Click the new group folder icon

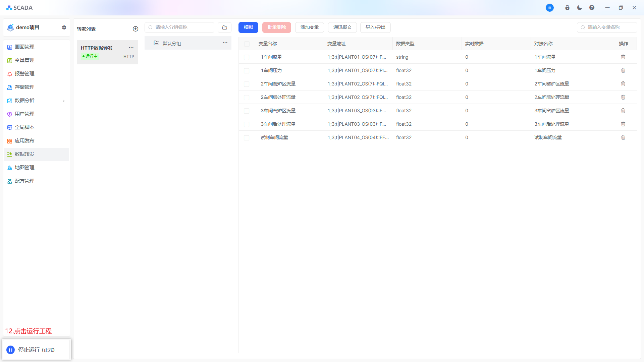(224, 27)
